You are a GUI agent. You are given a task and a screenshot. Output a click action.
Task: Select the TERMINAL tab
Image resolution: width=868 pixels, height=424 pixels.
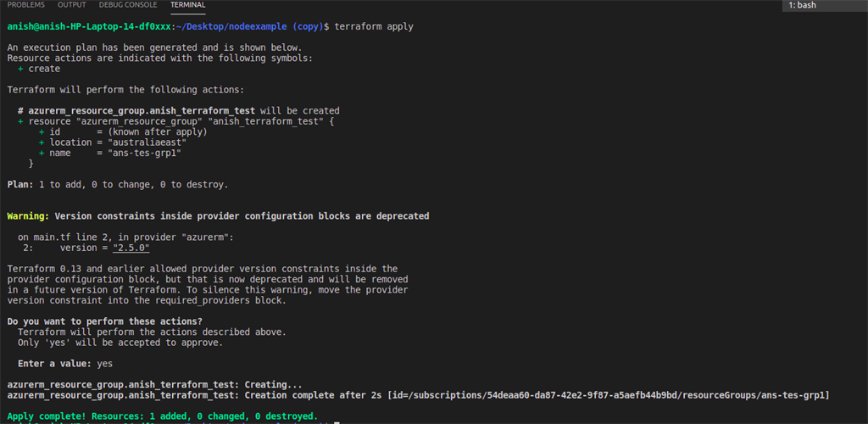(188, 5)
